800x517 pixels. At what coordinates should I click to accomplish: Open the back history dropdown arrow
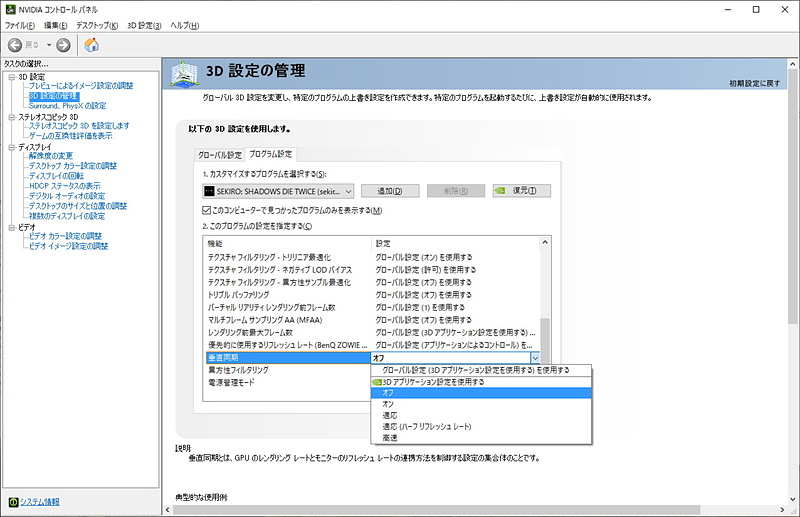click(x=49, y=45)
